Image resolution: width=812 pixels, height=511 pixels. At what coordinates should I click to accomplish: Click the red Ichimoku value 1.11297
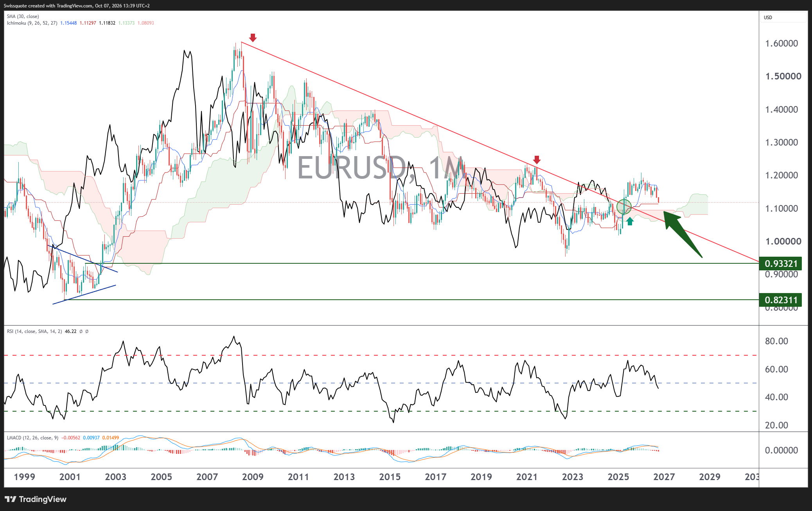pyautogui.click(x=88, y=23)
